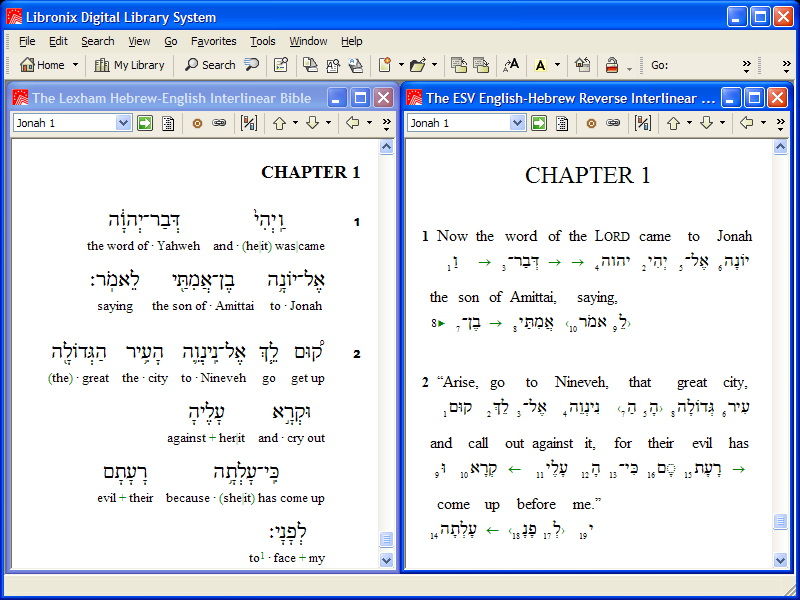Click the My Library button

pyautogui.click(x=129, y=65)
